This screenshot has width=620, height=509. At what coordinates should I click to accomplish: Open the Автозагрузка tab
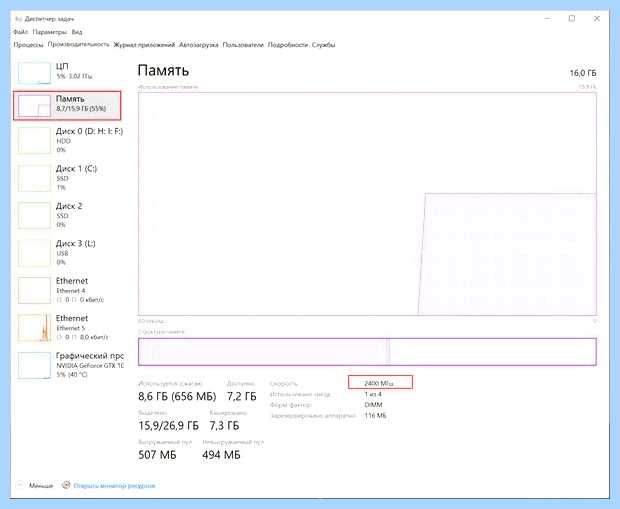tap(198, 45)
